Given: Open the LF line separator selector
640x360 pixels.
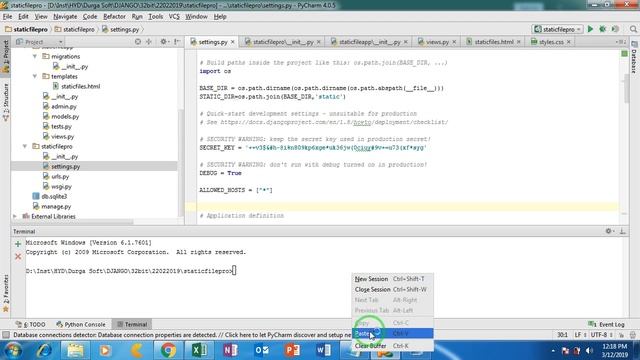Looking at the screenshot, I should (x=580, y=335).
